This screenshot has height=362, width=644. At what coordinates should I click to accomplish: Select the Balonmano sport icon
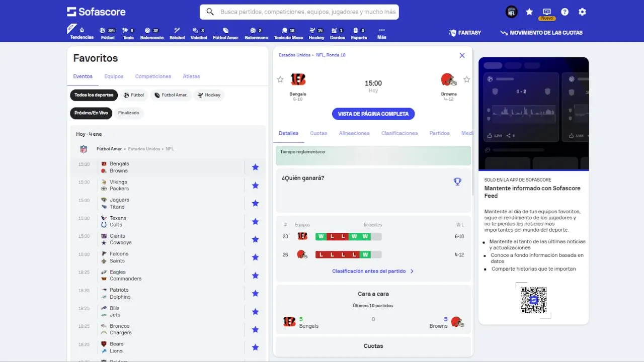[x=257, y=33]
